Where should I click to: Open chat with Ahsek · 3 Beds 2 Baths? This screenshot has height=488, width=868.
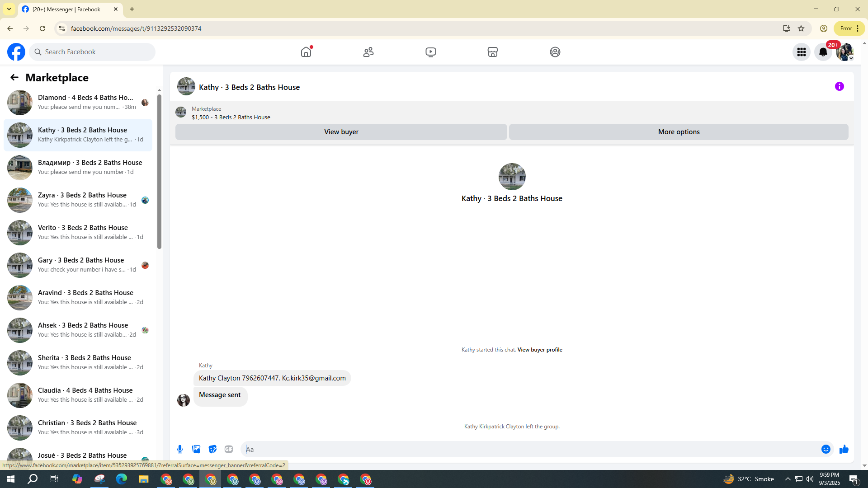click(78, 330)
